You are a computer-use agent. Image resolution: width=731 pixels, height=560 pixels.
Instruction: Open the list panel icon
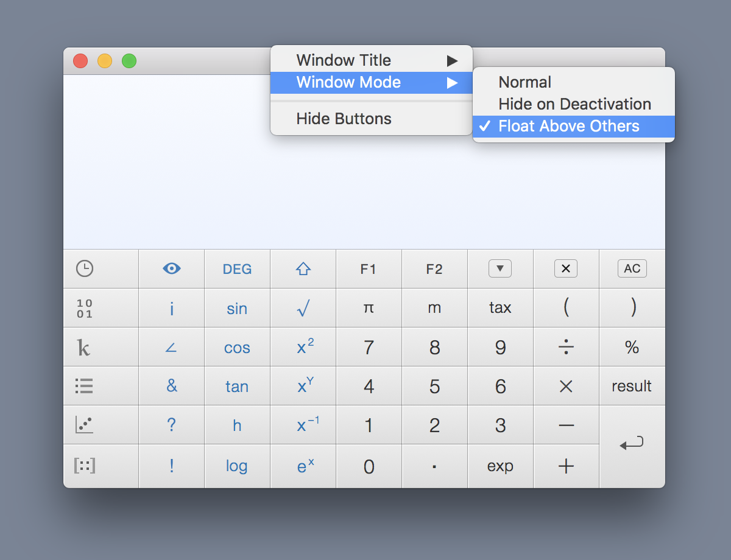[x=85, y=386]
